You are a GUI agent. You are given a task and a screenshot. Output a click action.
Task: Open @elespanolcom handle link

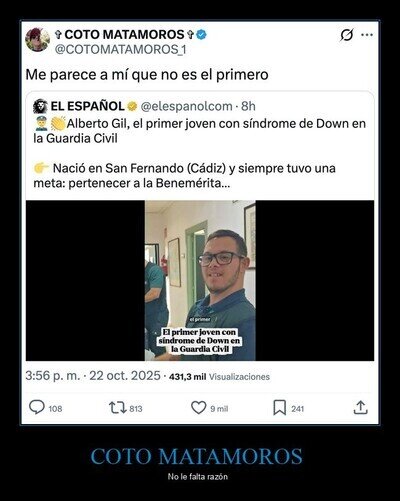coord(186,106)
